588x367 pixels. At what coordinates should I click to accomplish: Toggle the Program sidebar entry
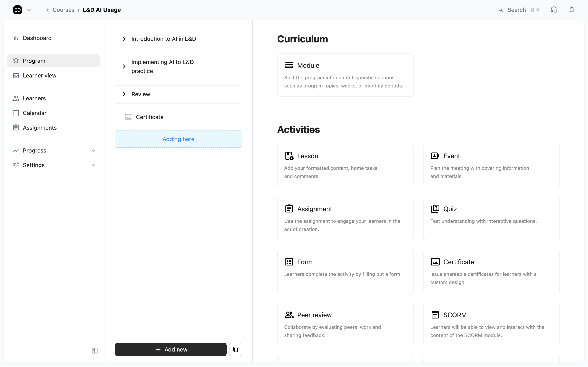click(x=34, y=61)
